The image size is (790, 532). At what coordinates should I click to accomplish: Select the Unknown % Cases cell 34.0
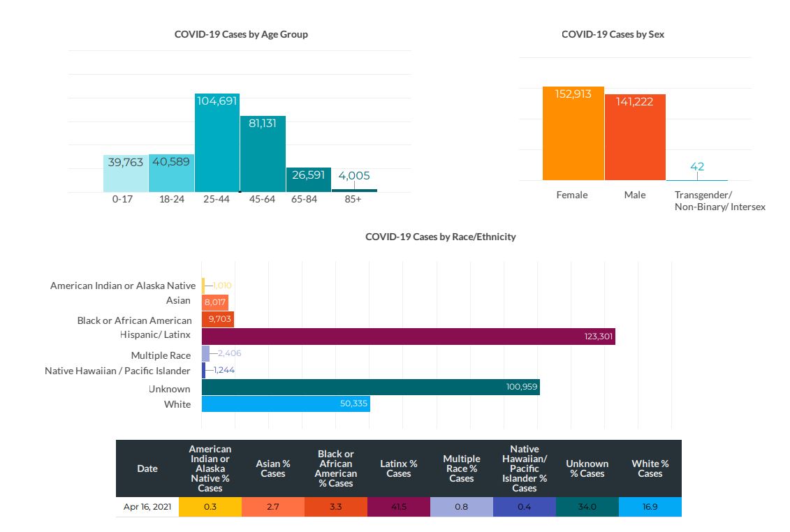click(587, 508)
